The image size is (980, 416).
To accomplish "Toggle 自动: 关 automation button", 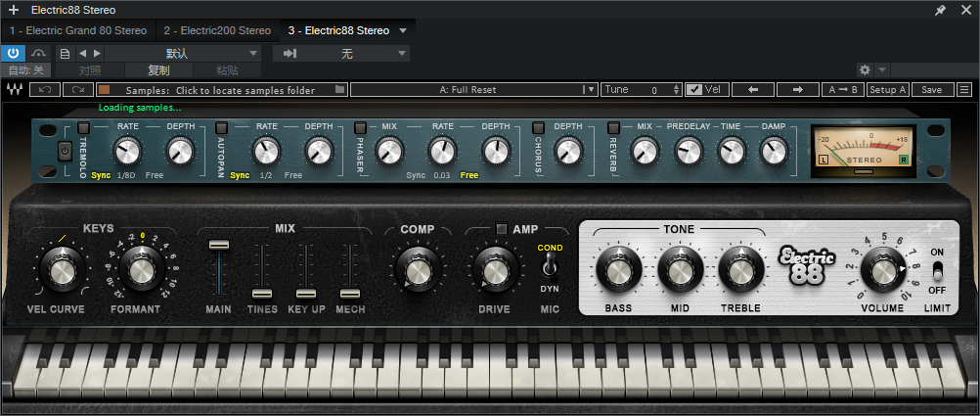I will [x=26, y=70].
